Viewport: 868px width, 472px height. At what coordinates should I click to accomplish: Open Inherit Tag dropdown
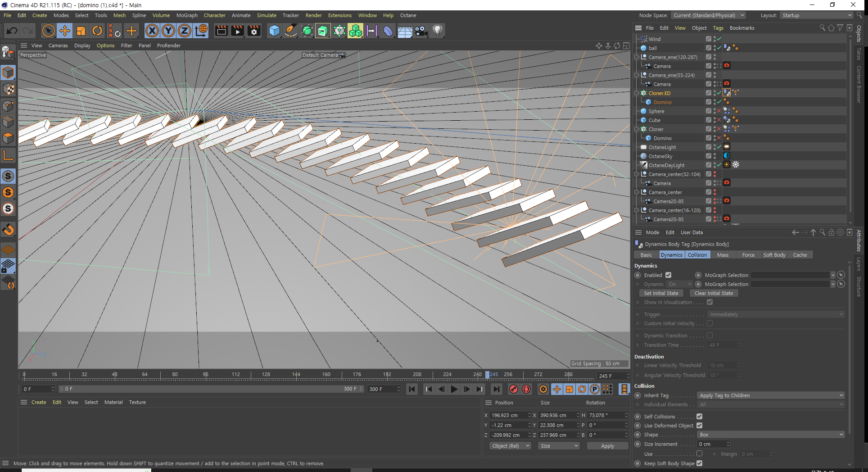(x=771, y=395)
